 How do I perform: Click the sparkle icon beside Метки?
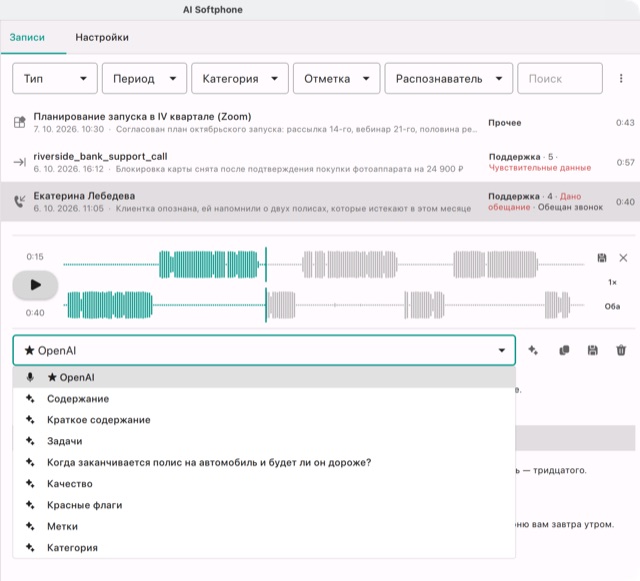(x=30, y=526)
